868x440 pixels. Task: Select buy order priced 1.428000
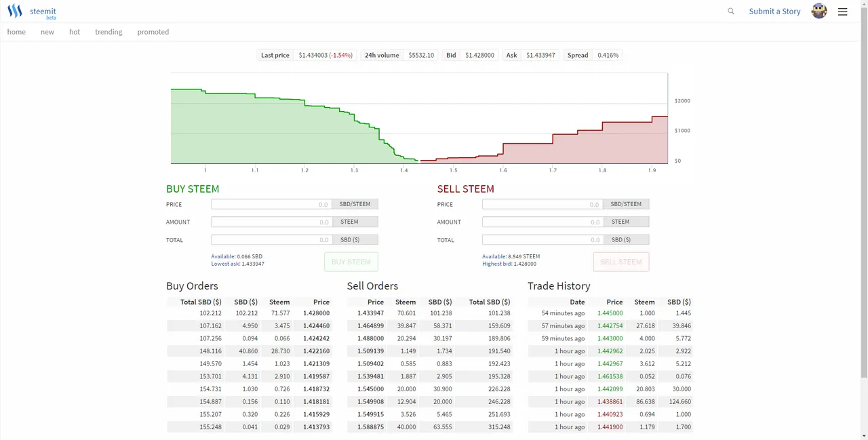[249, 313]
